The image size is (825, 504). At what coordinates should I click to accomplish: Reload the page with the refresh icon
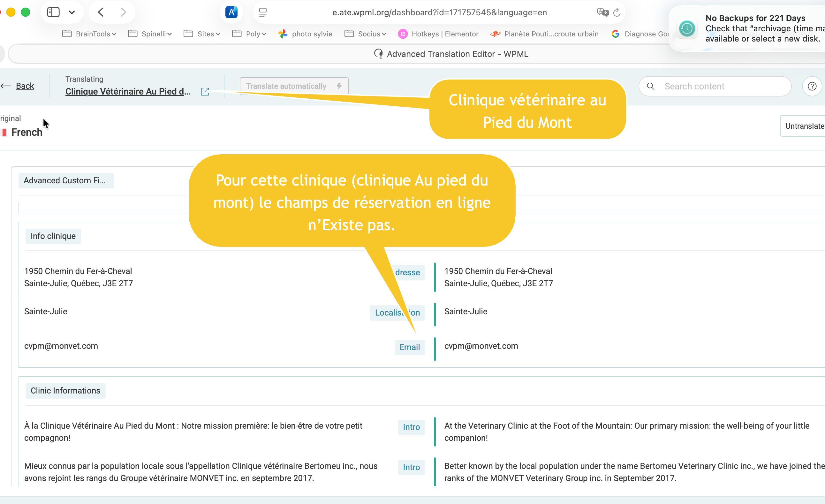point(617,12)
